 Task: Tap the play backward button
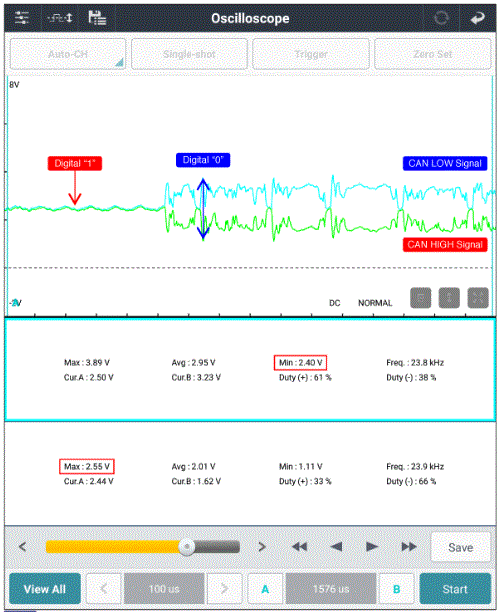(x=336, y=547)
